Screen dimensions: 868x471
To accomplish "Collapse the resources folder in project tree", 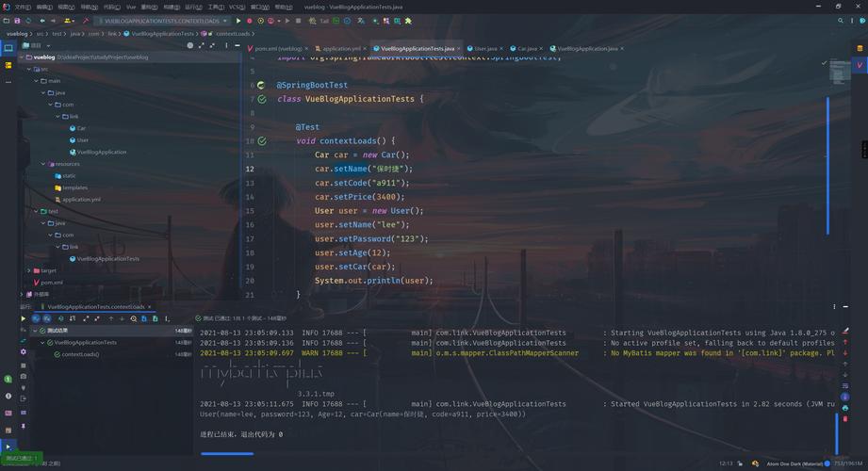I will point(43,164).
